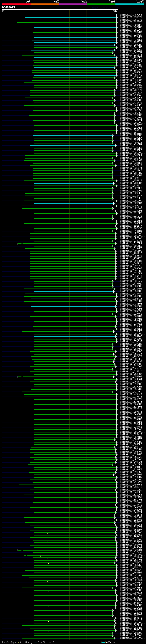Click label UniRef100_C9Y1X8

[131, 593]
